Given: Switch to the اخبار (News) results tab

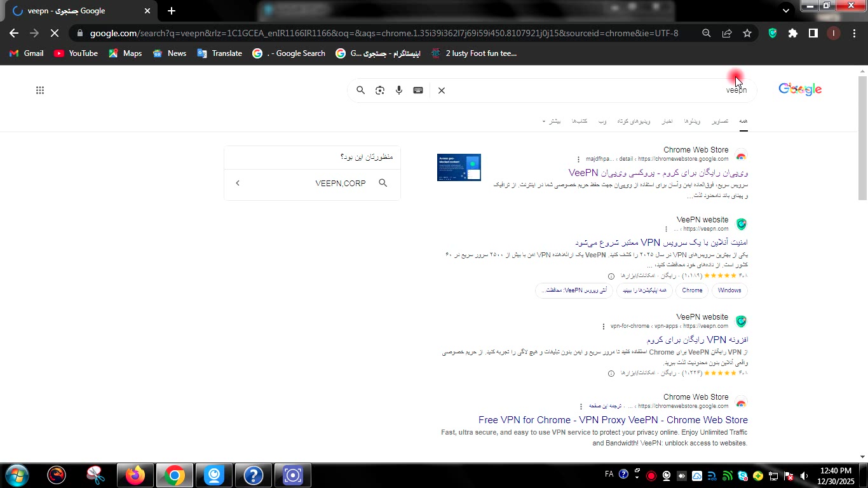Looking at the screenshot, I should pyautogui.click(x=667, y=121).
